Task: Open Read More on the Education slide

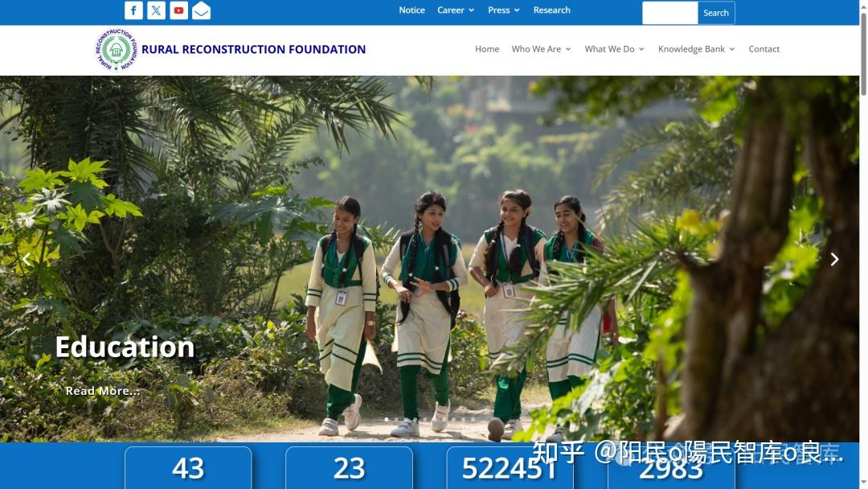Action: [x=102, y=391]
